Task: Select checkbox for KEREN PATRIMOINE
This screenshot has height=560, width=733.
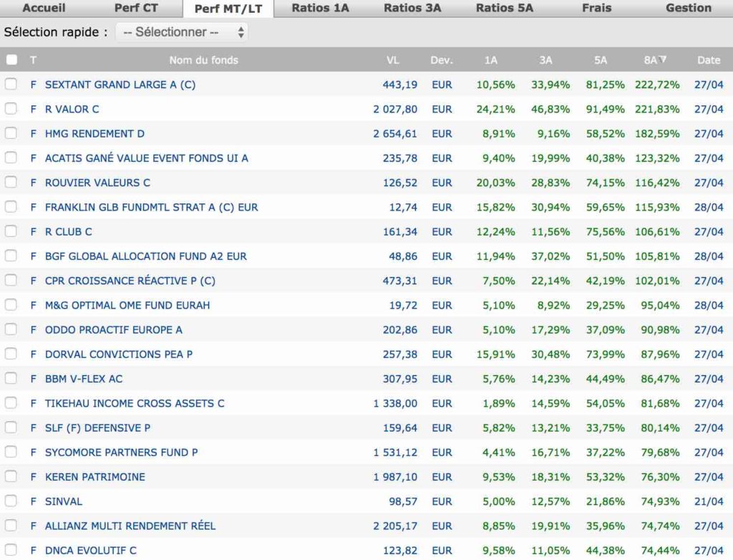Action: point(11,476)
